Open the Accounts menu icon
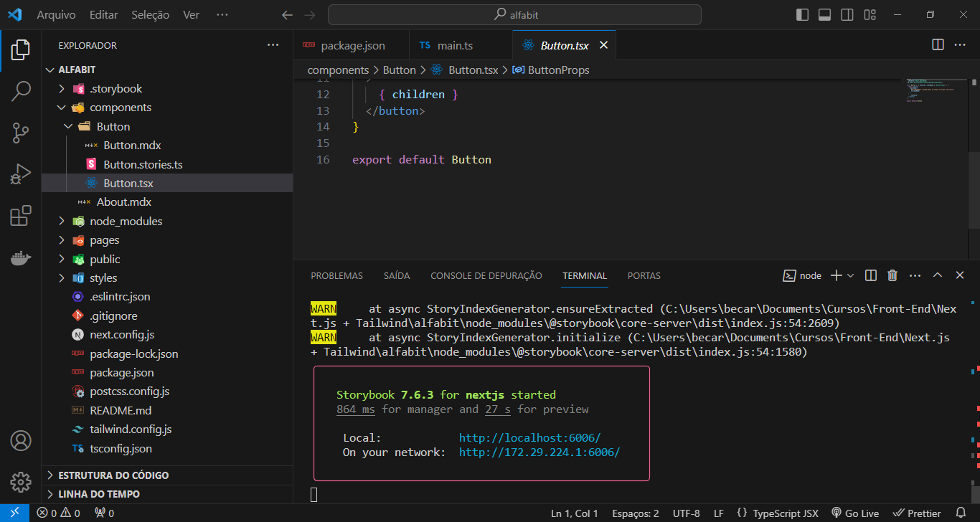This screenshot has width=980, height=522. 21,440
